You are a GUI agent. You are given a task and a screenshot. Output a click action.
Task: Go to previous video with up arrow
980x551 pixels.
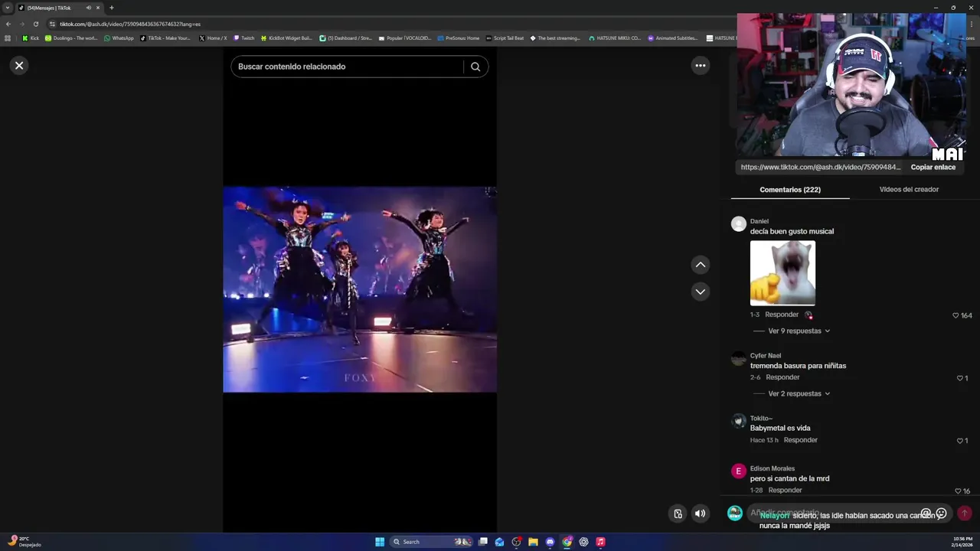[x=700, y=265]
